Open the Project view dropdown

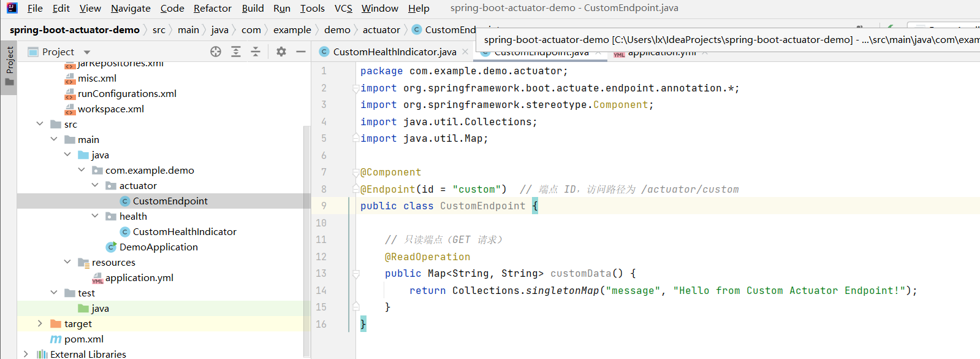(x=87, y=52)
